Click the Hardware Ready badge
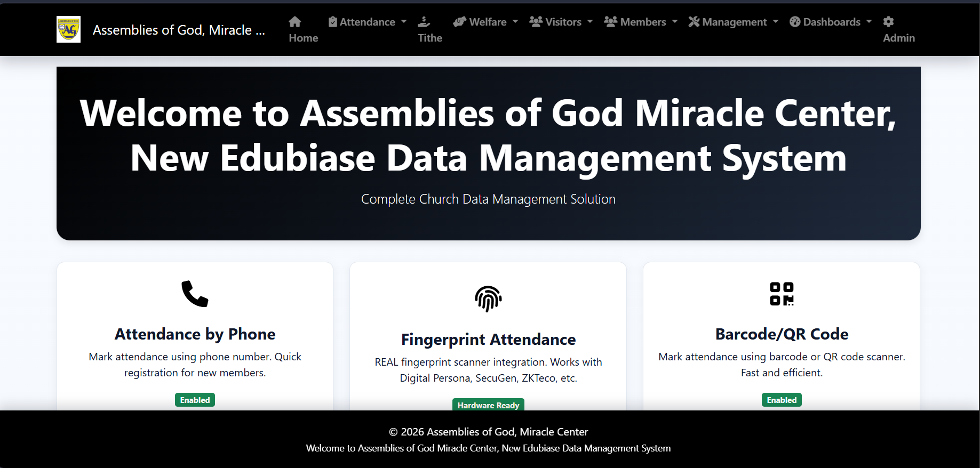The image size is (980, 468). coord(488,405)
